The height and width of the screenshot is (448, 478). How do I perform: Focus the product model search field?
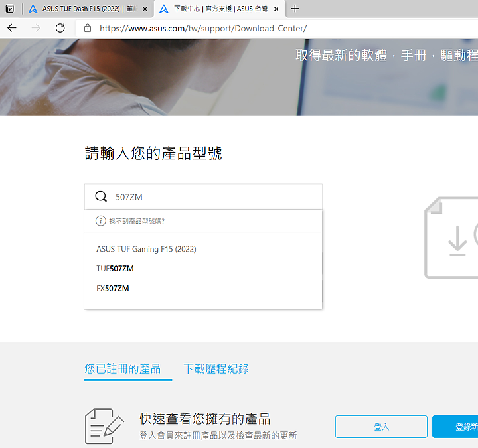203,196
